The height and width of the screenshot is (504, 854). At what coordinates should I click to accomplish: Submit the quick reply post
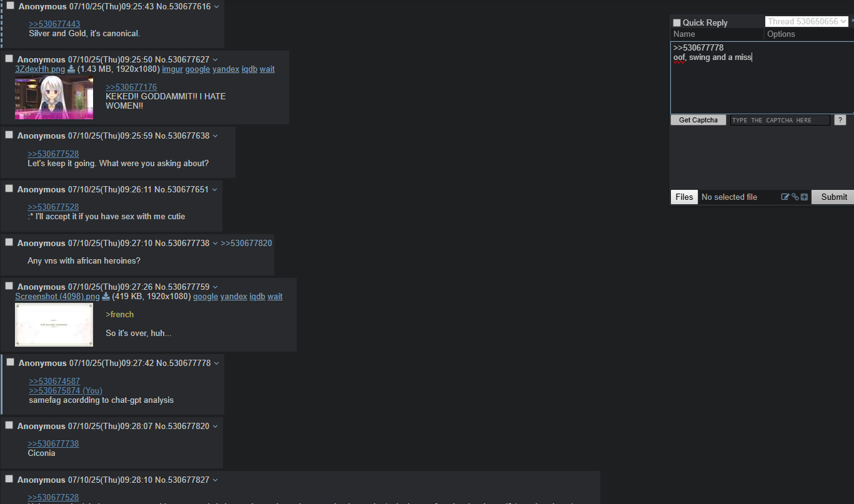(x=834, y=197)
